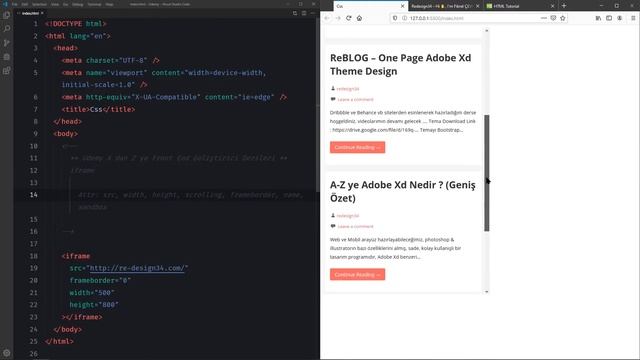Click the height="800" attribute in the code
Viewport: 640px width, 360px height.
pos(94,305)
